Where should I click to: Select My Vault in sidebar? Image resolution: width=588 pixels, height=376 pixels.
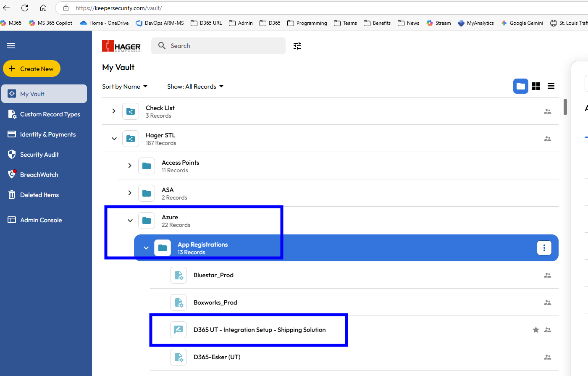point(44,94)
